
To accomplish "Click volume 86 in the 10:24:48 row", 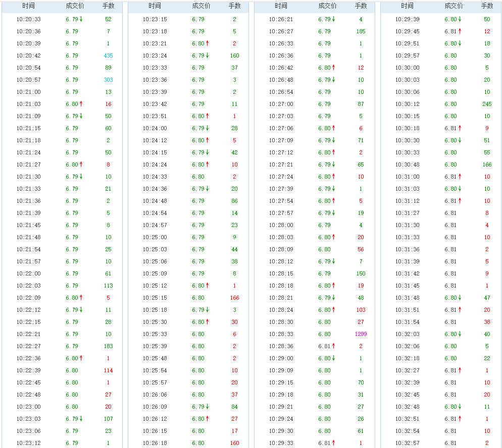I will pos(234,201).
